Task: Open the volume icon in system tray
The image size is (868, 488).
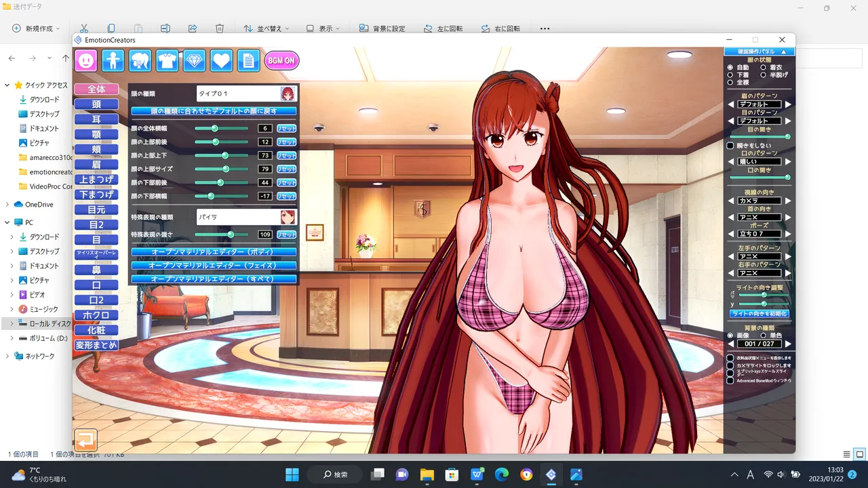Action: tap(781, 474)
